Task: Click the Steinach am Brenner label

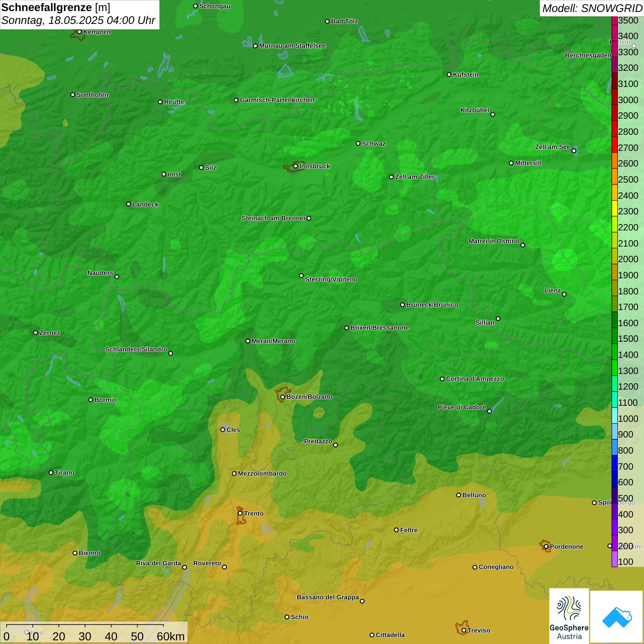Action: (x=274, y=218)
